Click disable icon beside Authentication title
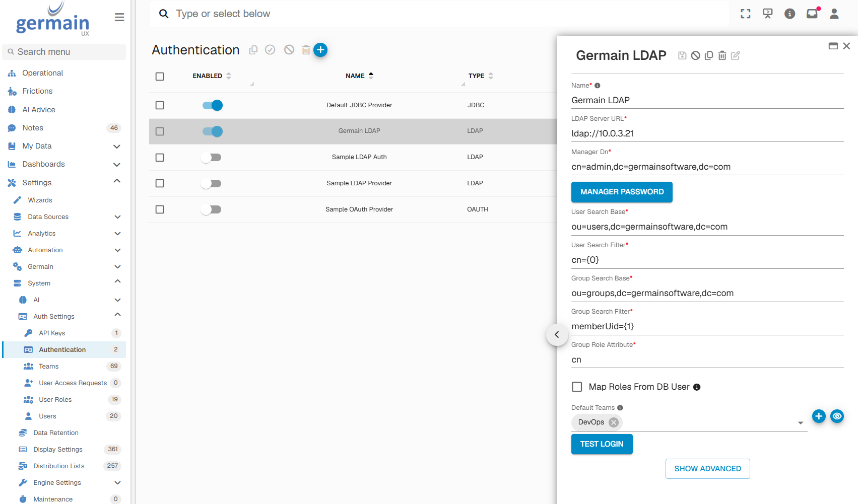 point(289,49)
